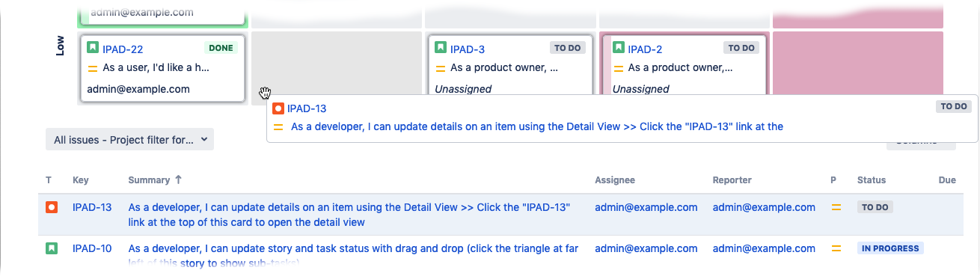Sort by the Summary column header

155,180
